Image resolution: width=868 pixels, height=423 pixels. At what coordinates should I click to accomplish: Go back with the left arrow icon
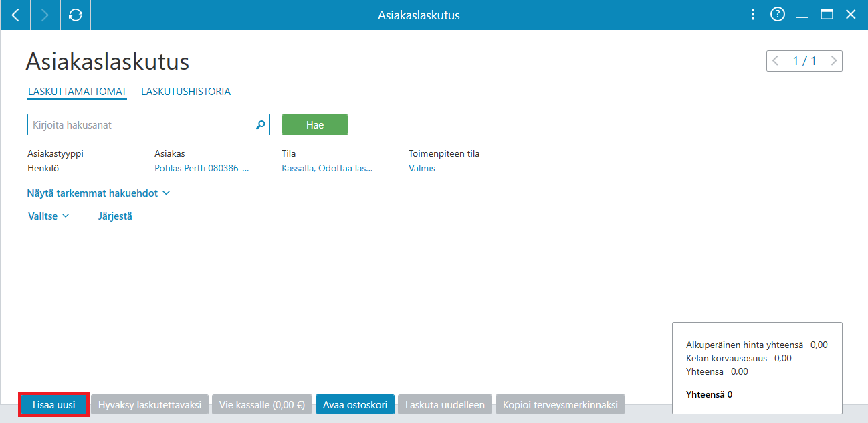(x=15, y=15)
